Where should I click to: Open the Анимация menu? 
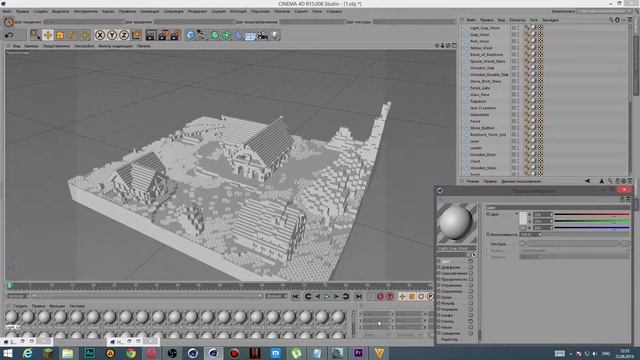coord(150,11)
